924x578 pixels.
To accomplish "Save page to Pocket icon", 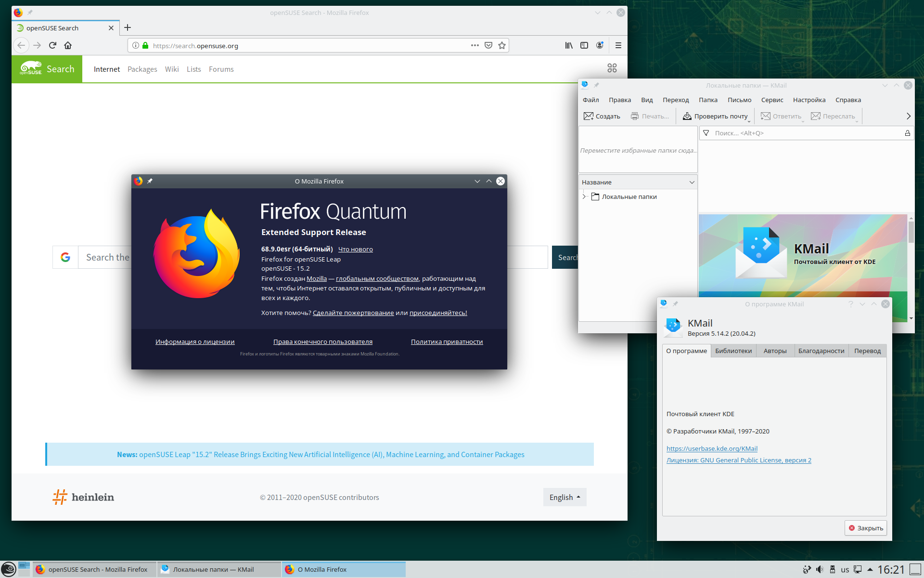I will tap(488, 45).
